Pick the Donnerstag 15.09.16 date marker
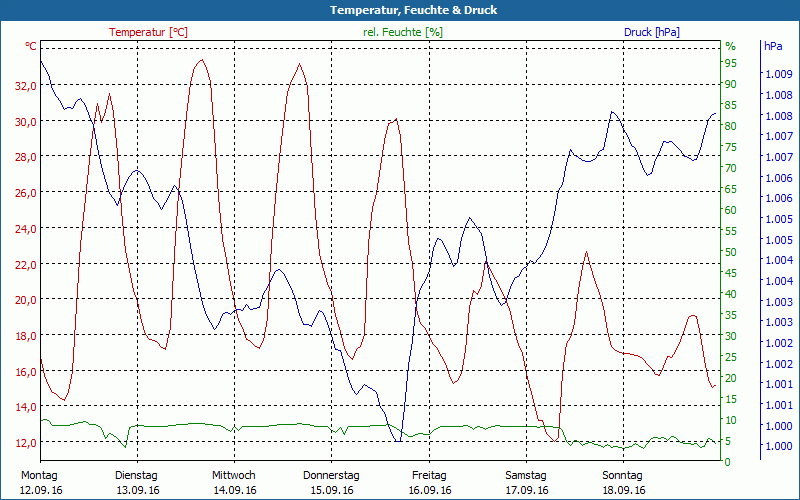The height and width of the screenshot is (500, 800). (331, 482)
